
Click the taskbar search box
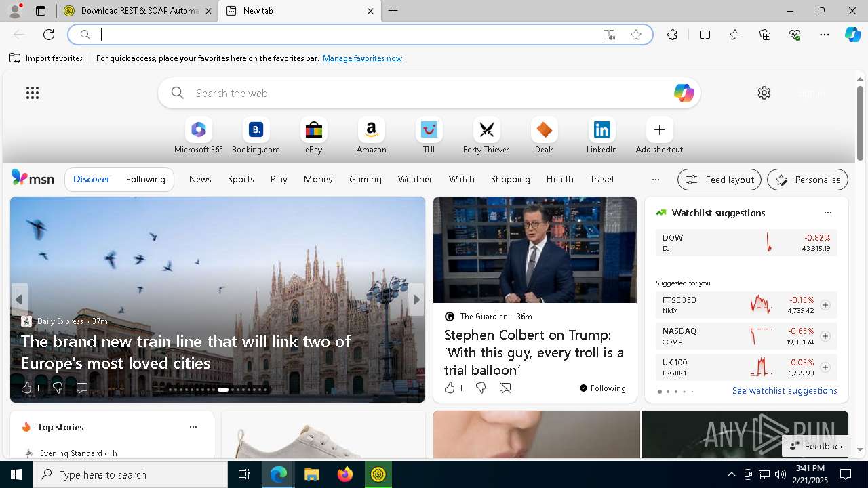click(130, 474)
